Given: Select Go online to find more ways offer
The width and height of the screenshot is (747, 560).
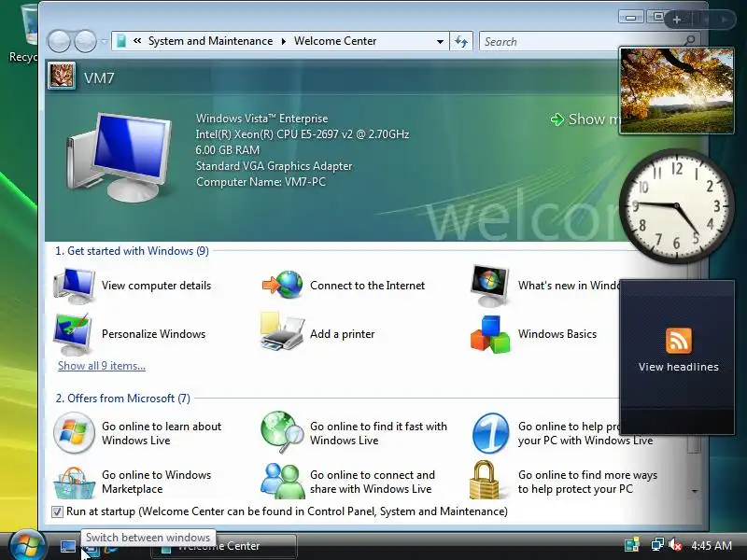Looking at the screenshot, I should pyautogui.click(x=564, y=482).
